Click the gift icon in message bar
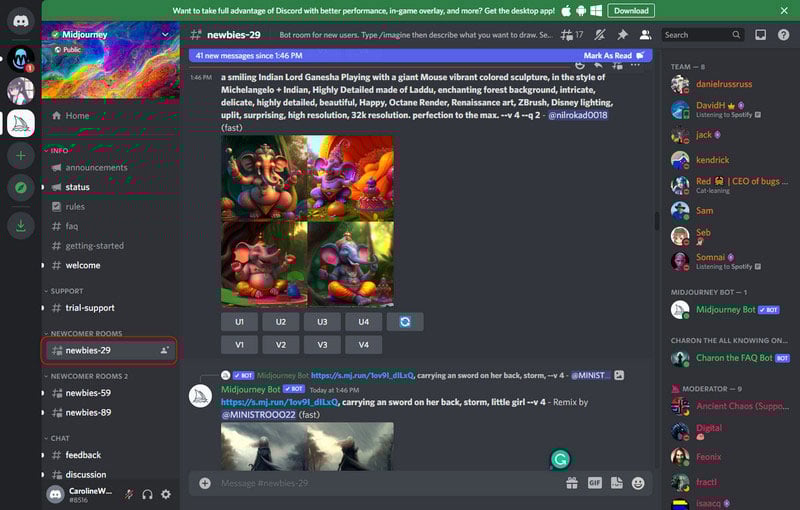The width and height of the screenshot is (800, 510). [x=572, y=483]
